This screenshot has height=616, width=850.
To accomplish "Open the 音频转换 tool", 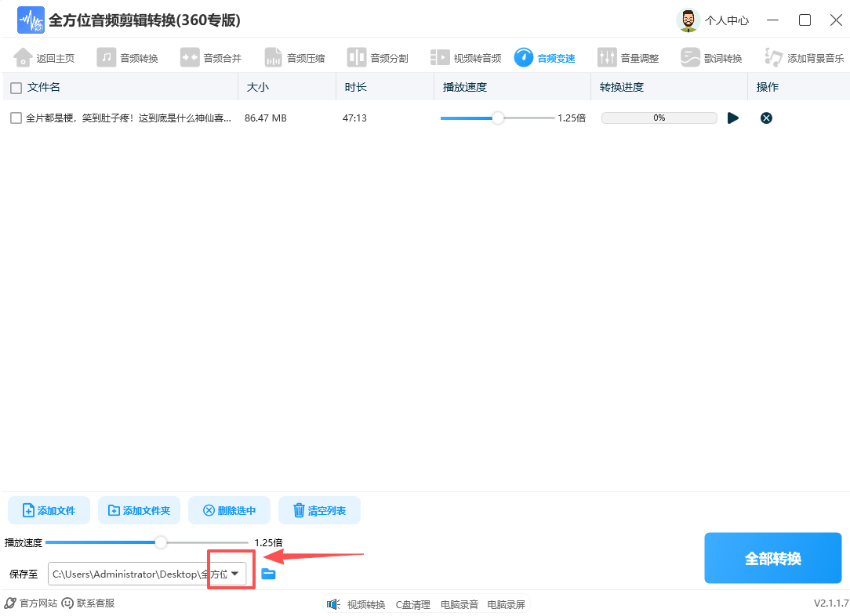I will [x=128, y=56].
